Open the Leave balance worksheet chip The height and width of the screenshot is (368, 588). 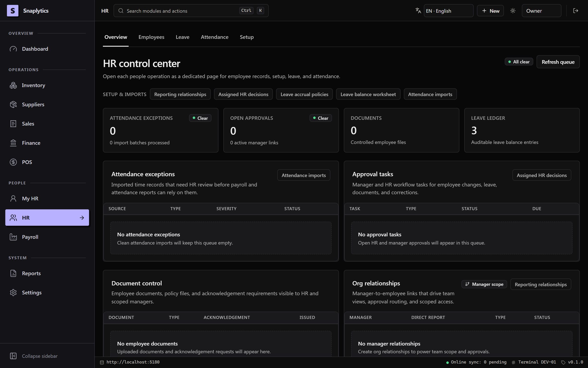click(368, 95)
